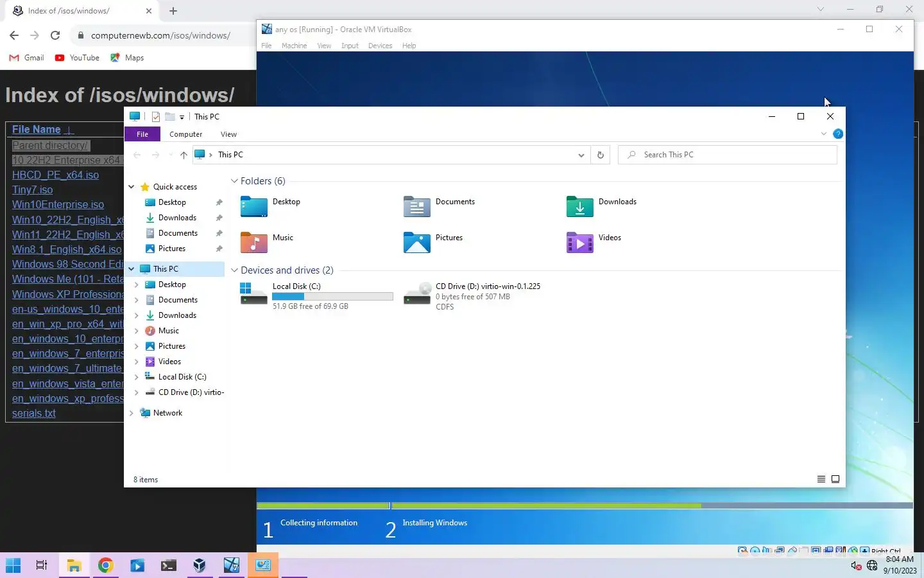Select the Documents folder icon
This screenshot has height=578, width=924.
point(416,207)
